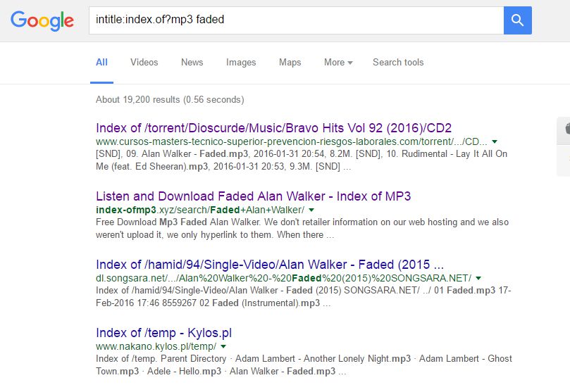This screenshot has height=392, width=570.
Task: Open Search tools options
Action: pyautogui.click(x=398, y=63)
